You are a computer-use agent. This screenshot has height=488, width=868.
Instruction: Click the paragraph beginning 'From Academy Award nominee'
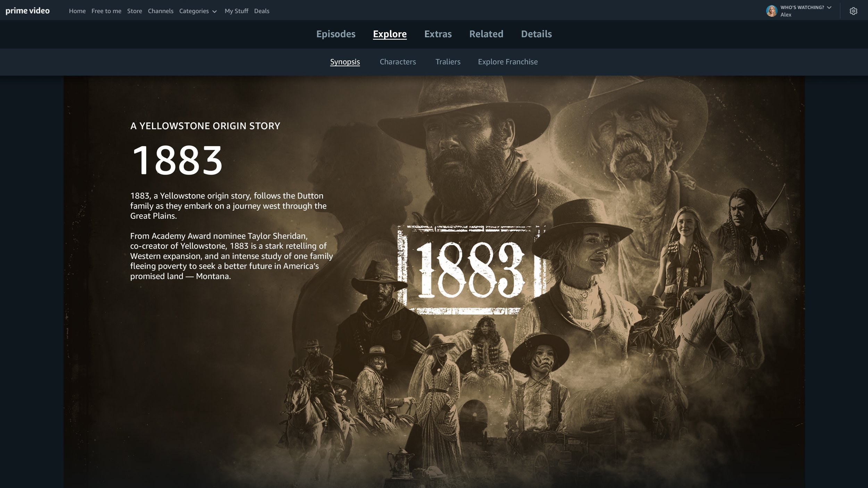pyautogui.click(x=231, y=256)
